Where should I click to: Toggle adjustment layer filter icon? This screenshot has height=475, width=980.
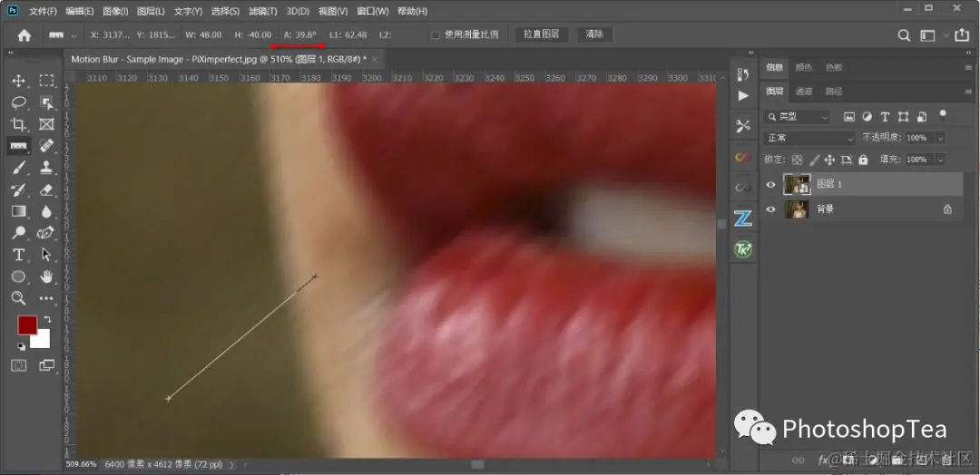pyautogui.click(x=867, y=117)
